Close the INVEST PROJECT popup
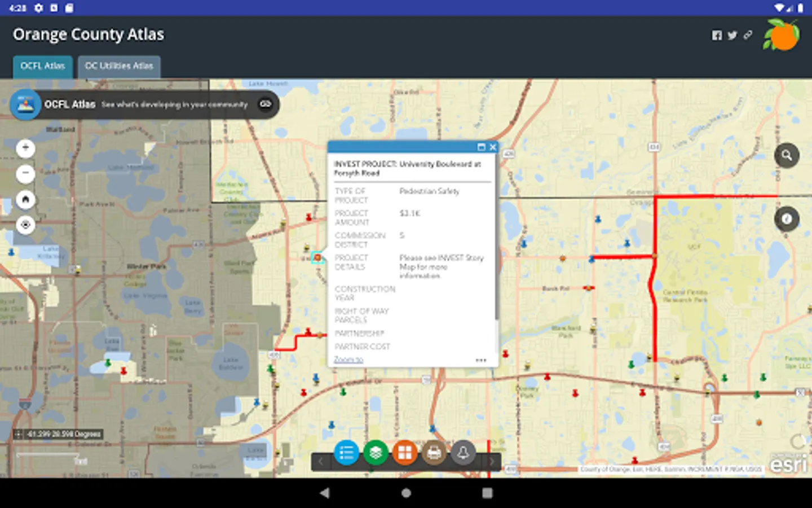Viewport: 812px width, 508px height. click(x=492, y=147)
